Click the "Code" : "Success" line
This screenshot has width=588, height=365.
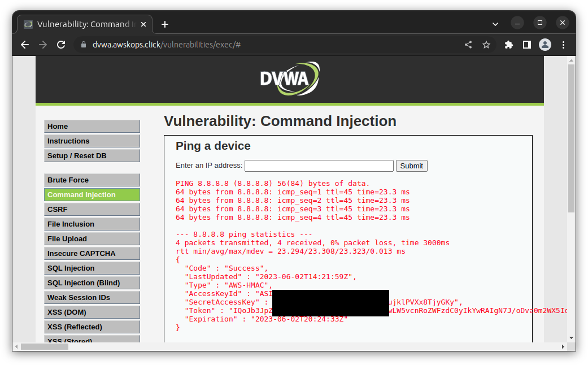[226, 268]
